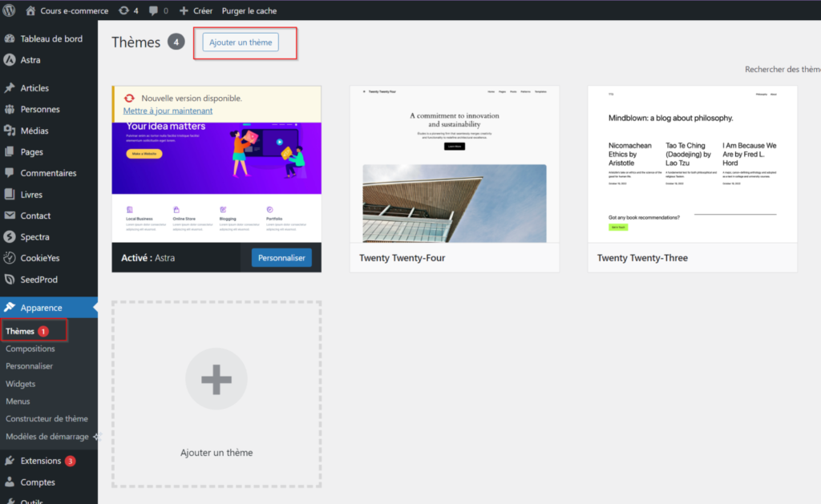Click the CookieYes icon

10,258
